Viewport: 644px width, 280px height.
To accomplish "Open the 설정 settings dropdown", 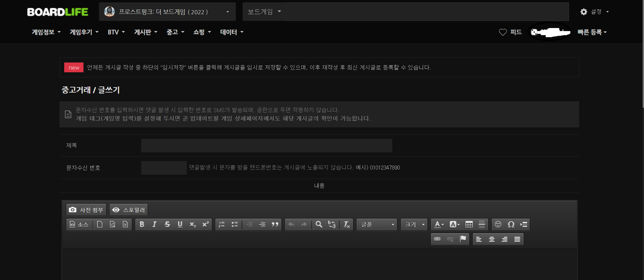I will tap(595, 12).
